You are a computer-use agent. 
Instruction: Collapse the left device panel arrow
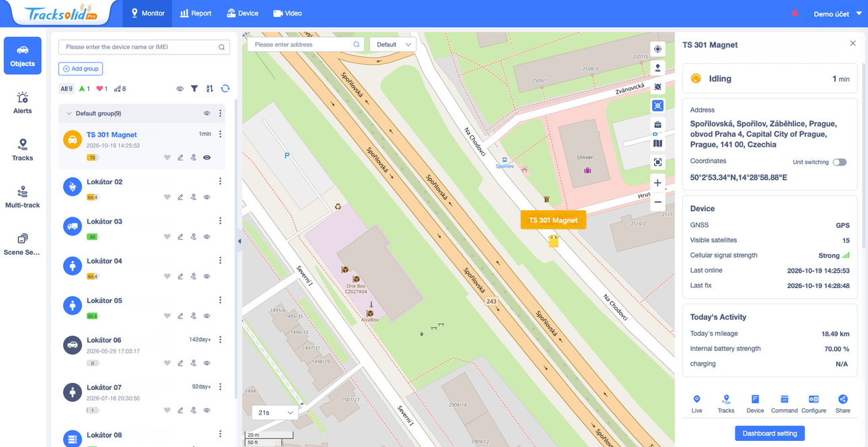(x=238, y=241)
